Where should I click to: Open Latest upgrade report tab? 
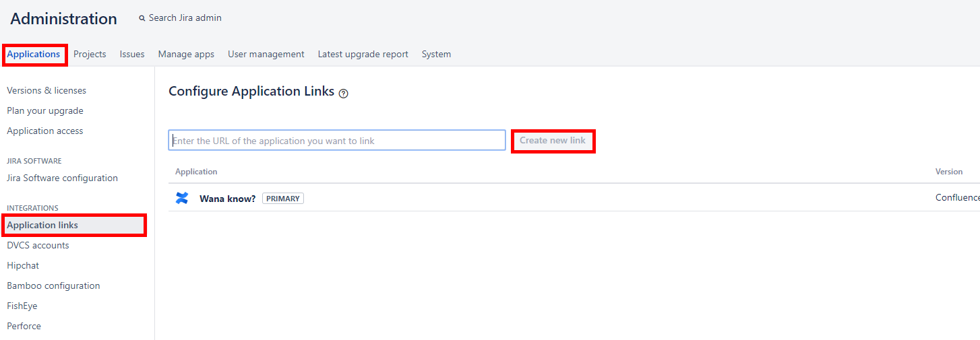(x=363, y=54)
